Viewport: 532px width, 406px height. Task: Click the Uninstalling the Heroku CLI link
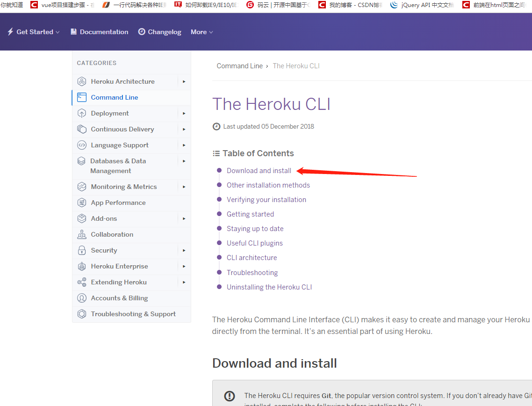(x=269, y=287)
